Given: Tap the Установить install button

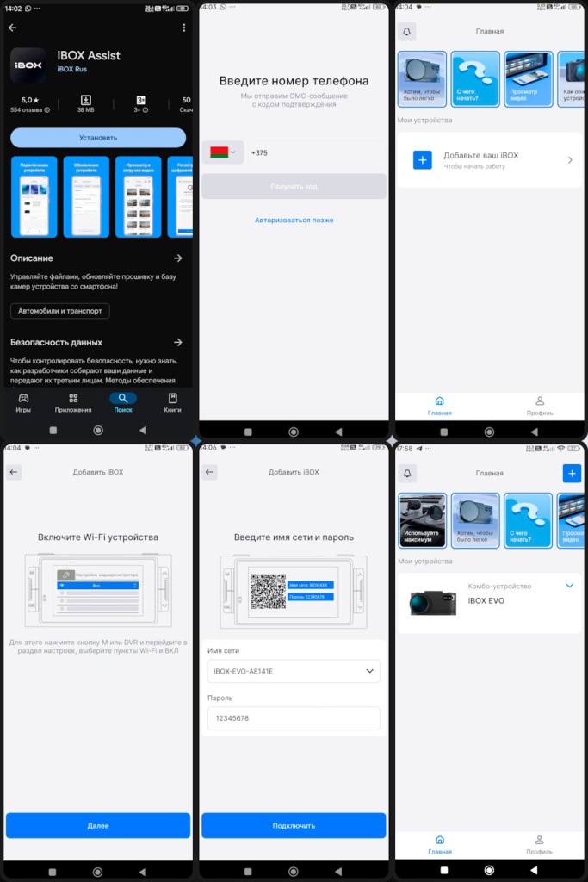Looking at the screenshot, I should (x=98, y=137).
